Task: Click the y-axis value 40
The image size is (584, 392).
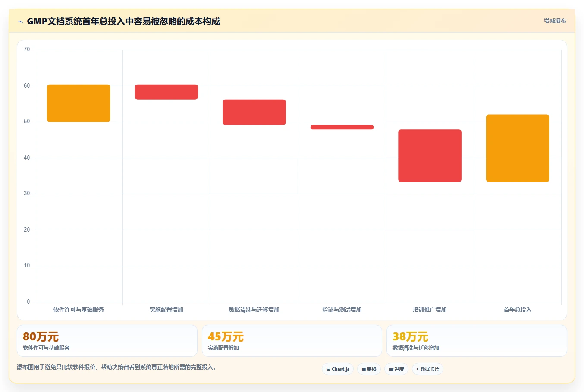Action: [x=27, y=158]
